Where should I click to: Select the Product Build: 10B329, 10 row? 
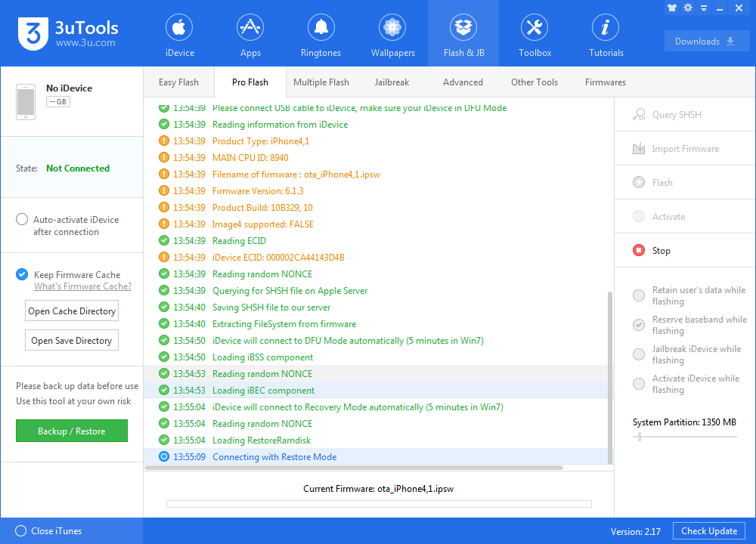[376, 208]
